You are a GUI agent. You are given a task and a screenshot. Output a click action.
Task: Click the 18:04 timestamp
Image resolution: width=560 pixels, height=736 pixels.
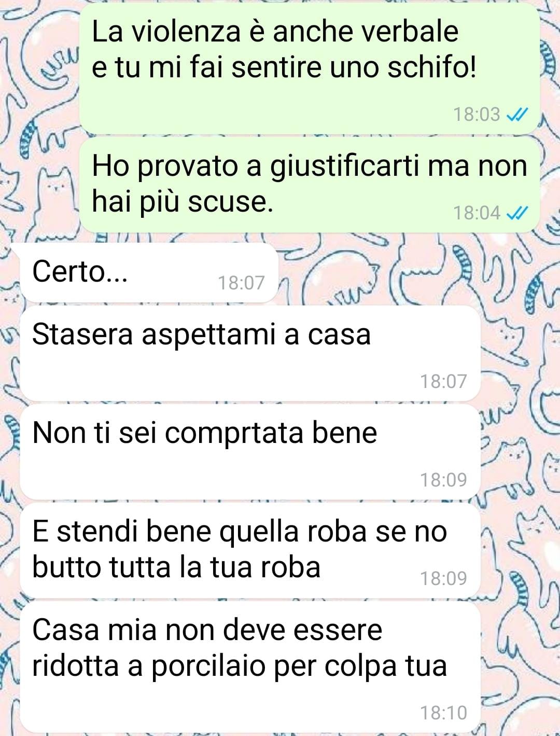(477, 213)
